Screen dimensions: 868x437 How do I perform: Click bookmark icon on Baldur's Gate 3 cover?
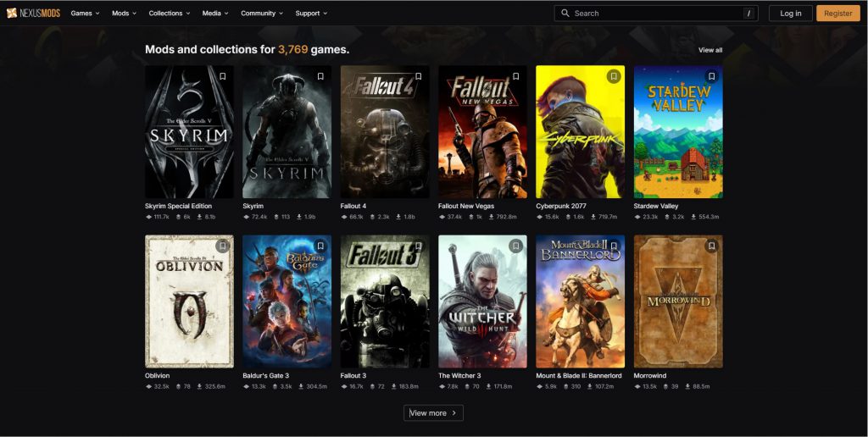(320, 246)
